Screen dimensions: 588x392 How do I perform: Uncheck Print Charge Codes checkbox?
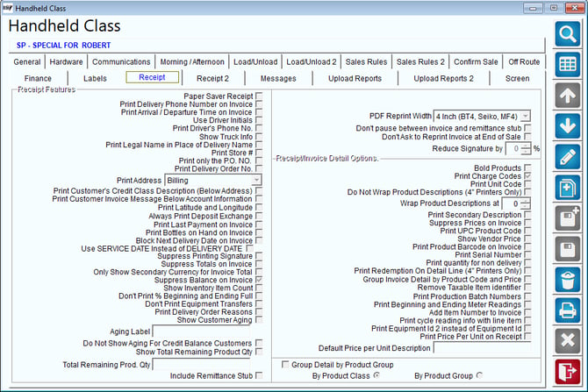point(527,175)
